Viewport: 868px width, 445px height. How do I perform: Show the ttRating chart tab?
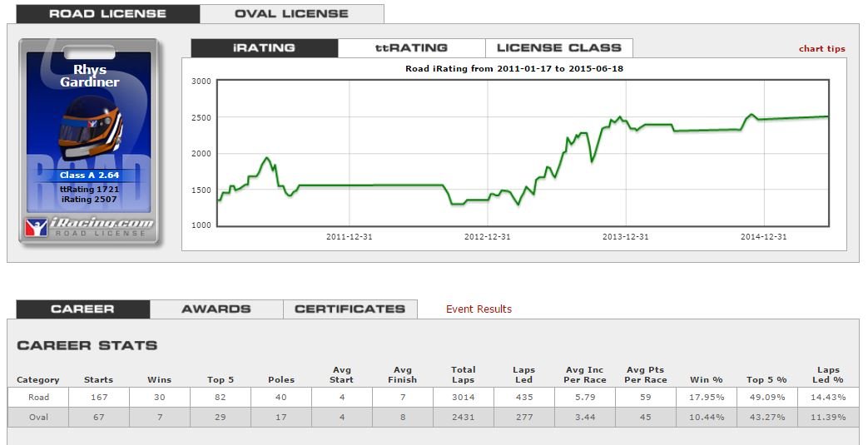(411, 48)
